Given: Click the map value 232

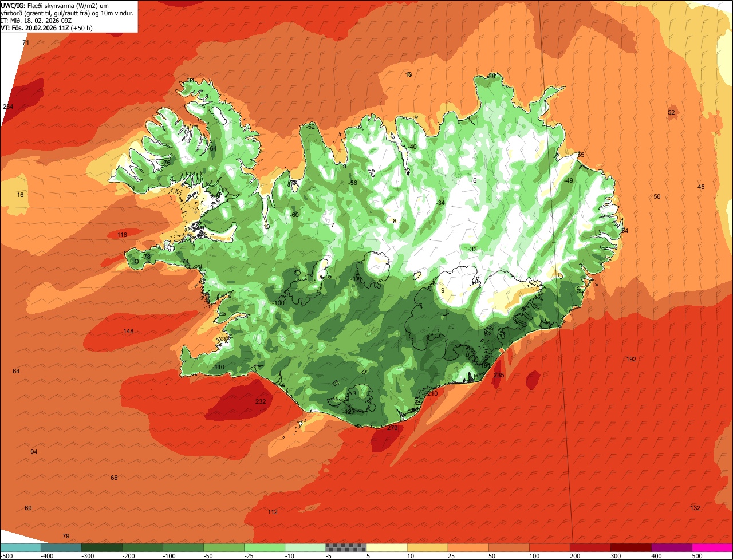Looking at the screenshot, I should pyautogui.click(x=261, y=402).
